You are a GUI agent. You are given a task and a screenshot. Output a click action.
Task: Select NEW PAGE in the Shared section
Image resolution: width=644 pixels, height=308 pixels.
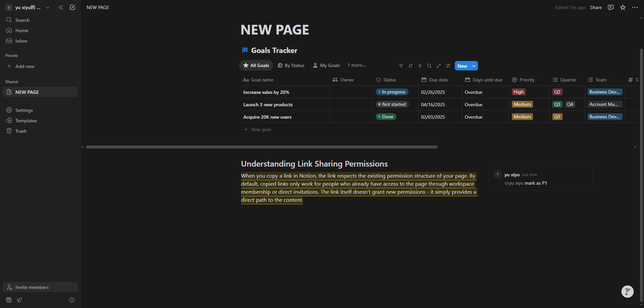[40, 92]
